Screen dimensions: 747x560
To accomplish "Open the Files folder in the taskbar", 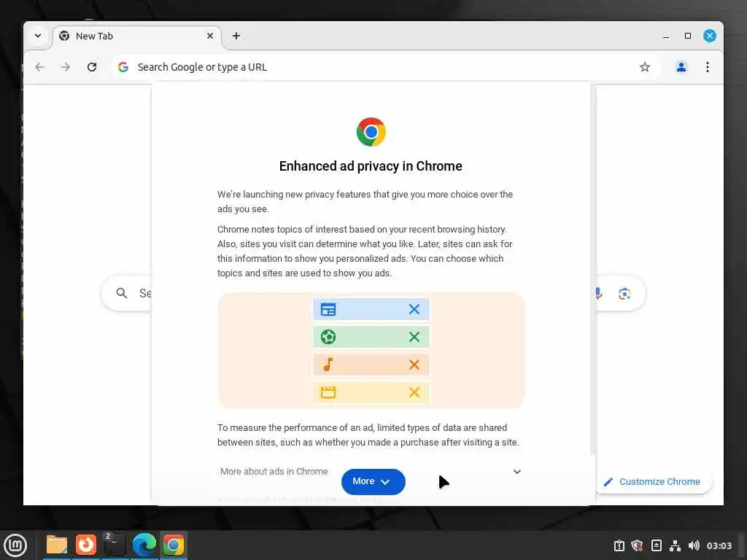I will point(57,545).
